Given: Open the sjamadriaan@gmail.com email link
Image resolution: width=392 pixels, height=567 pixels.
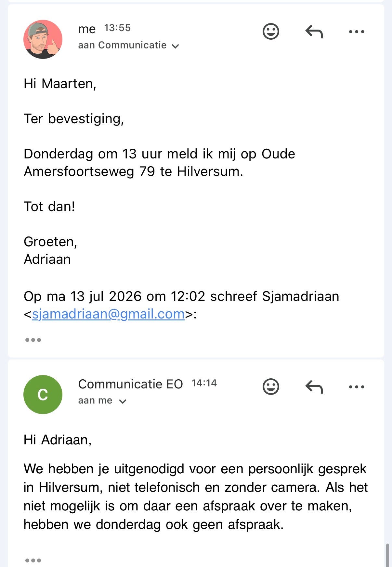Looking at the screenshot, I should tap(108, 314).
